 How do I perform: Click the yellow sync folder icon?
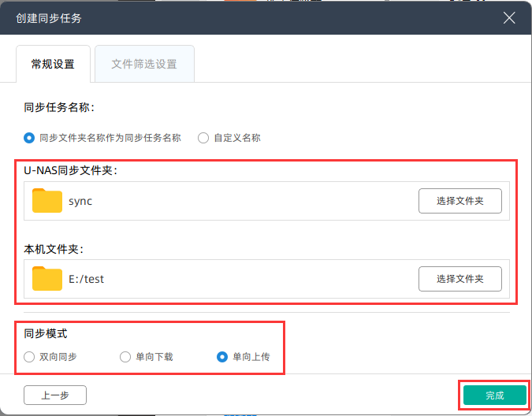[x=47, y=201]
